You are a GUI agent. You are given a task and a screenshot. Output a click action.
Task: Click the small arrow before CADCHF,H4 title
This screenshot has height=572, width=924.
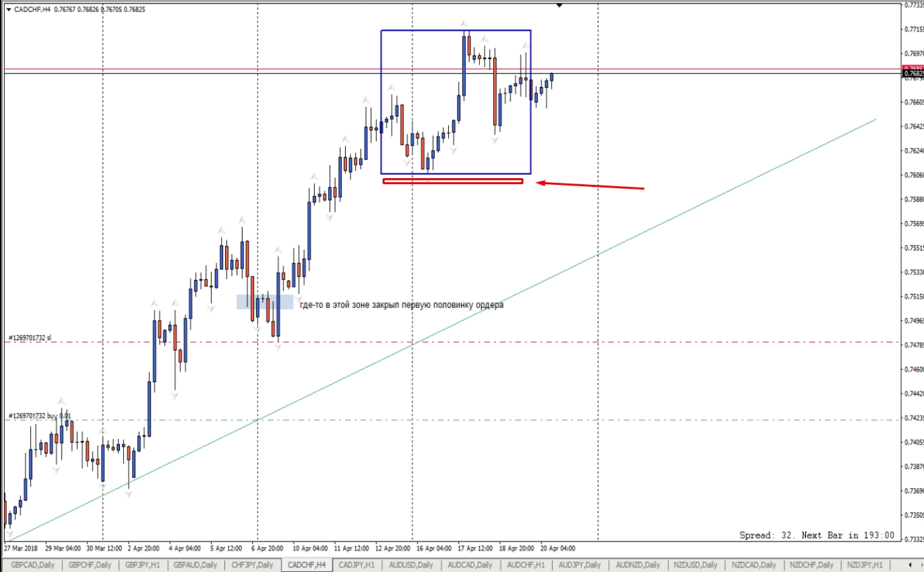click(7, 9)
